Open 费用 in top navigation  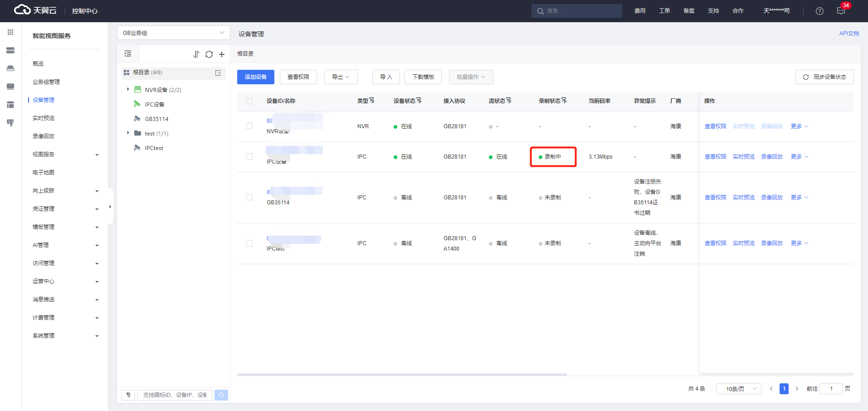(x=640, y=11)
